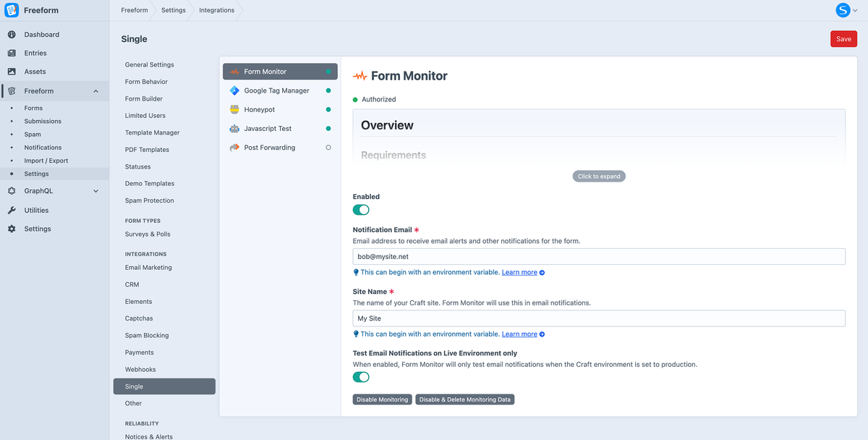The image size is (868, 440).
Task: Select Form Monitor integration tab
Action: [280, 72]
